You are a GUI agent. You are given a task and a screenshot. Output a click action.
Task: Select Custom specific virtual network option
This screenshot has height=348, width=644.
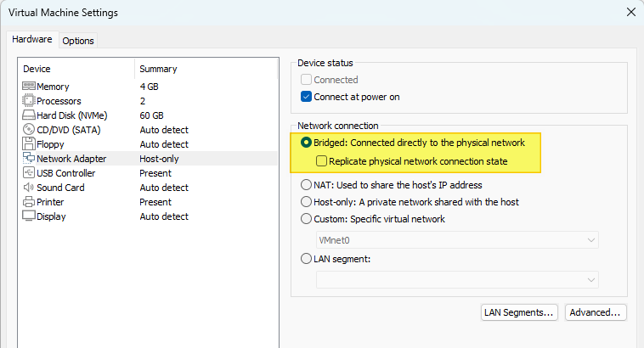coord(306,219)
